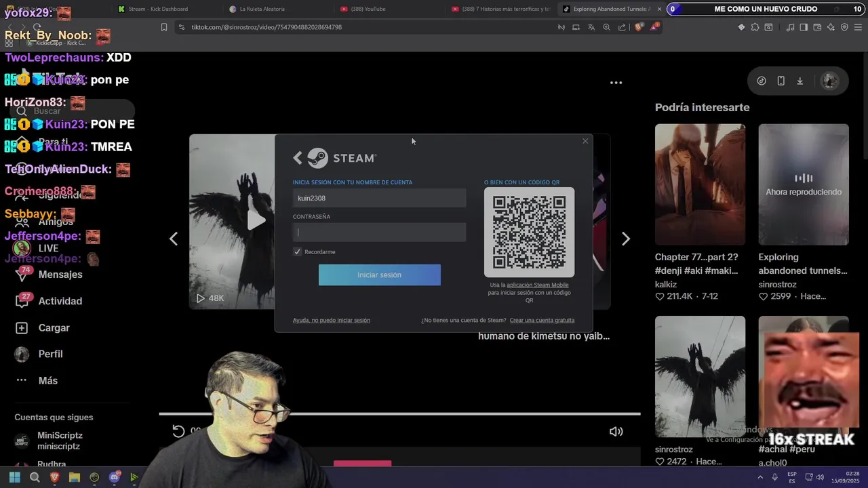Image resolution: width=868 pixels, height=488 pixels.
Task: Open the 'Ahora reproduciendo' tunnel video thumbnail
Action: pos(804,184)
